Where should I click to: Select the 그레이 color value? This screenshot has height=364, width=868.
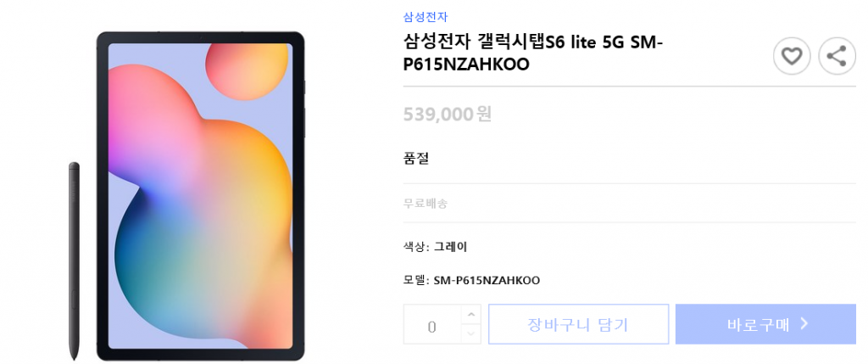click(450, 247)
